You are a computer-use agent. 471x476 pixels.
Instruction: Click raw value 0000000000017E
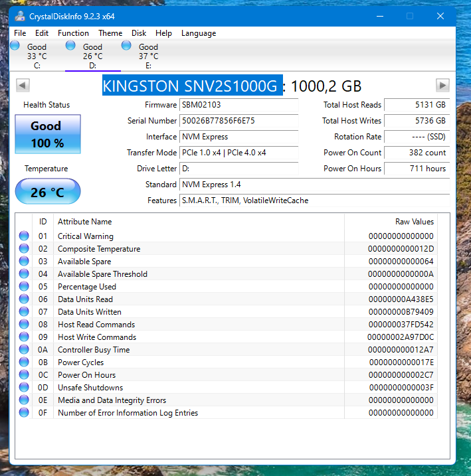(x=401, y=362)
